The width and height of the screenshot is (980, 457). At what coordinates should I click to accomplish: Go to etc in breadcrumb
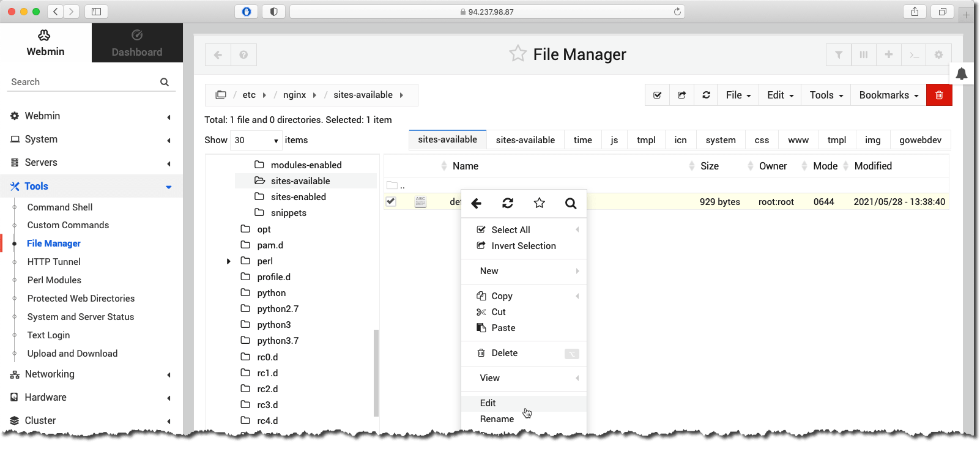(249, 95)
